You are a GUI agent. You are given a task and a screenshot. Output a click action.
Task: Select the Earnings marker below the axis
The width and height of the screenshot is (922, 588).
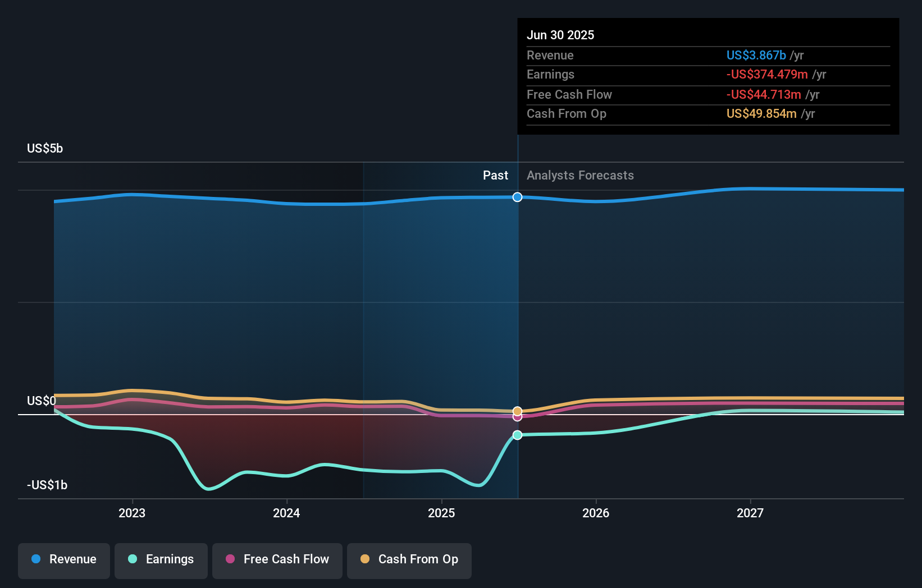[x=517, y=435]
